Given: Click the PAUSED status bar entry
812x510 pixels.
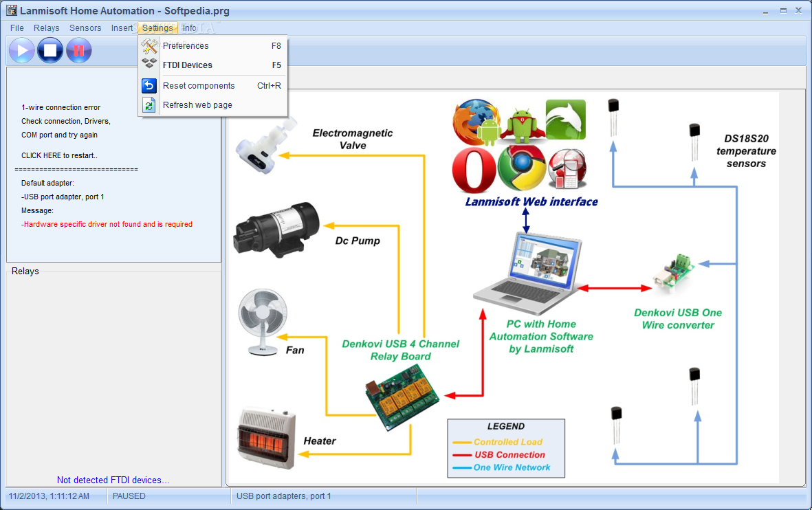Looking at the screenshot, I should [x=129, y=496].
